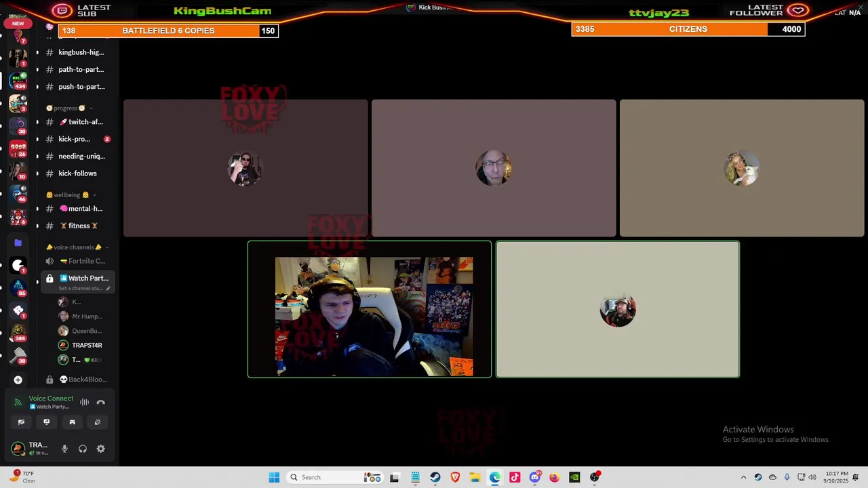
Task: Click the Voice Connected status text
Action: tap(51, 399)
